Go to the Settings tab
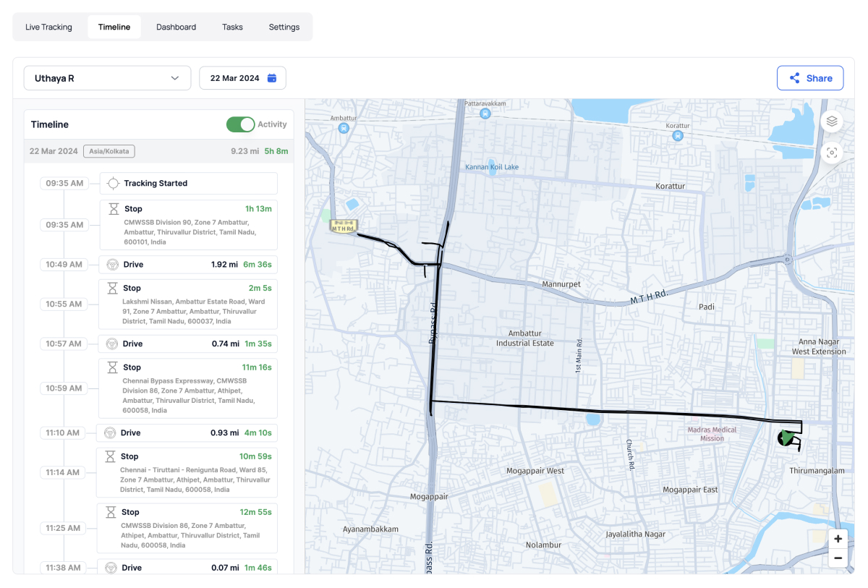Image resolution: width=868 pixels, height=588 pixels. coord(284,27)
